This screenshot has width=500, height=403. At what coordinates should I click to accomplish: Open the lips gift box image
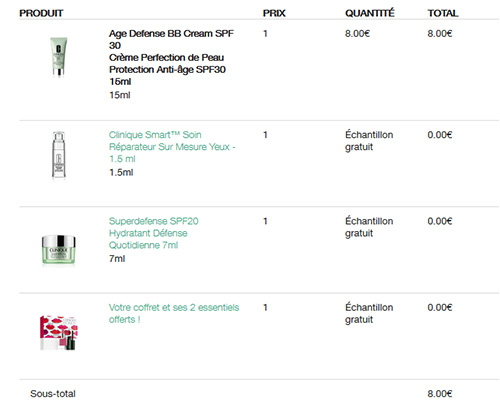[59, 333]
